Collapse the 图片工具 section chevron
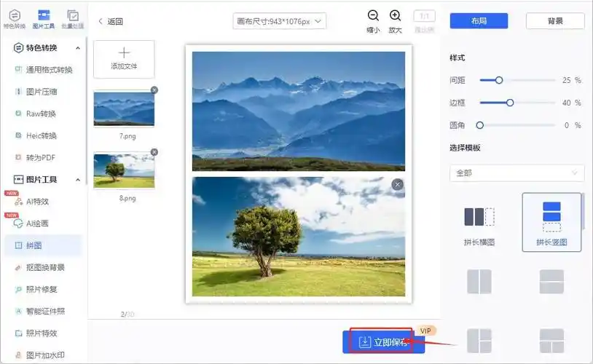This screenshot has height=364, width=593. pyautogui.click(x=78, y=180)
